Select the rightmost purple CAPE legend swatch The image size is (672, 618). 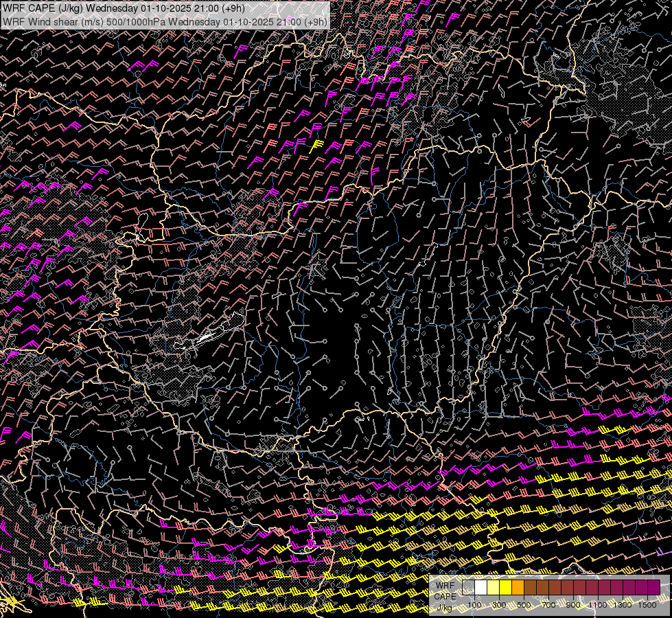[653, 587]
